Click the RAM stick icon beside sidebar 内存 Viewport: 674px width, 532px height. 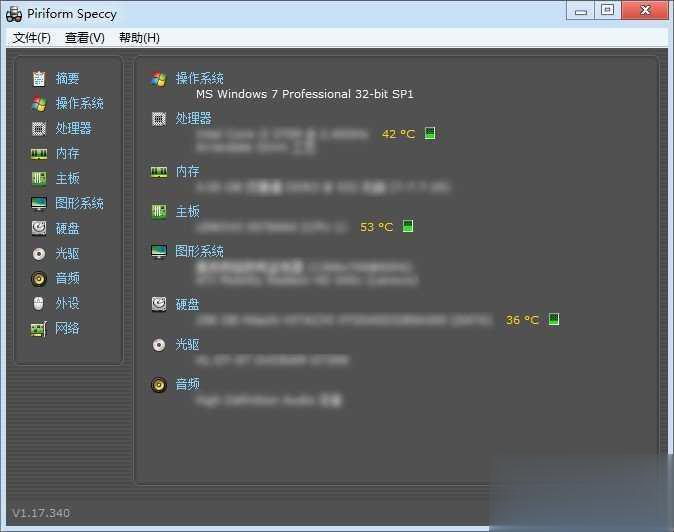point(39,153)
